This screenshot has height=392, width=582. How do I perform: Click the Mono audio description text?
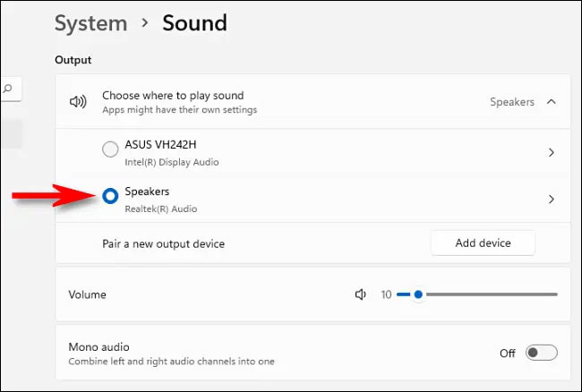click(171, 362)
